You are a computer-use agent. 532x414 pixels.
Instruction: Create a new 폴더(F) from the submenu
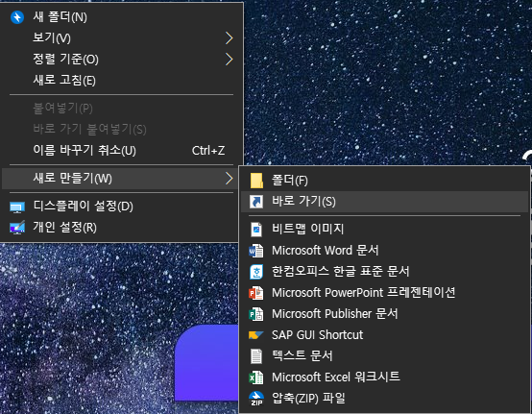coord(385,181)
